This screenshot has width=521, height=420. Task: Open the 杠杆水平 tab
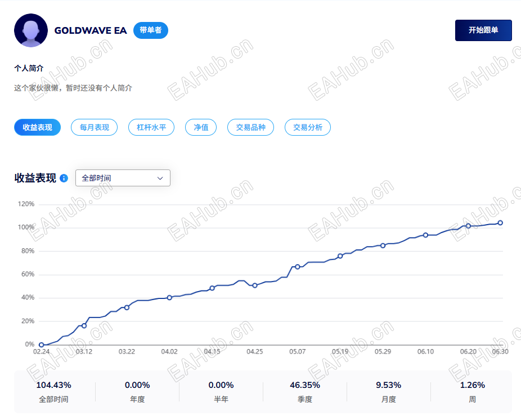click(x=151, y=127)
